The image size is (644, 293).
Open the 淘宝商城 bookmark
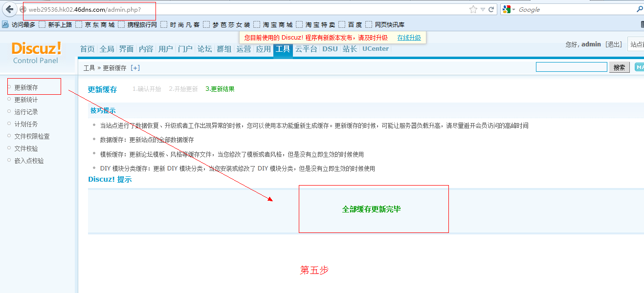(x=273, y=24)
